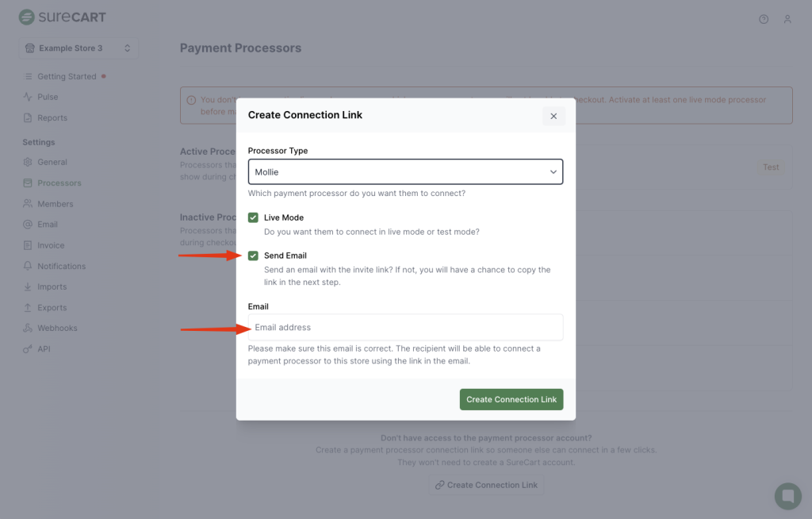Click the user account profile icon

coord(787,19)
